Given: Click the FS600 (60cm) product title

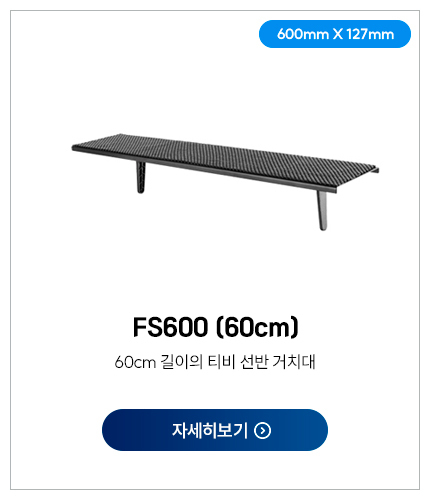Looking at the screenshot, I should click(216, 327).
